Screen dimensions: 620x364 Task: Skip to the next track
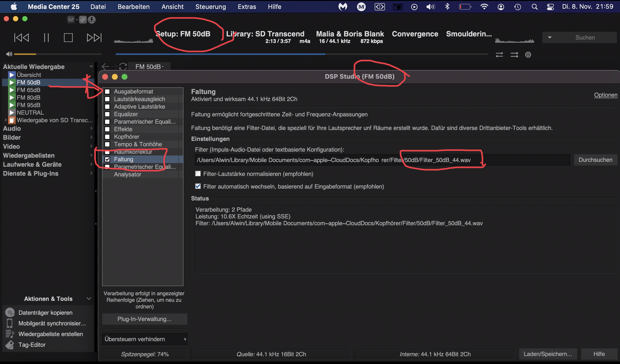(x=94, y=38)
